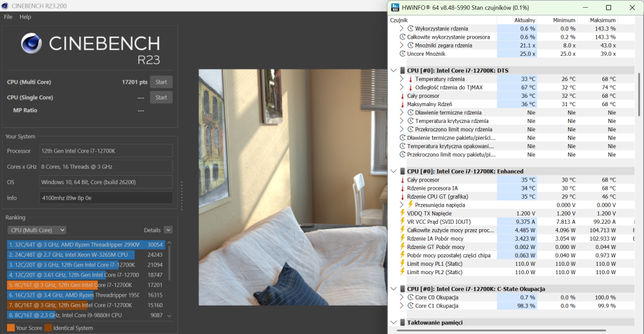Expand the Przesunięcia napięcia row

[x=401, y=205]
